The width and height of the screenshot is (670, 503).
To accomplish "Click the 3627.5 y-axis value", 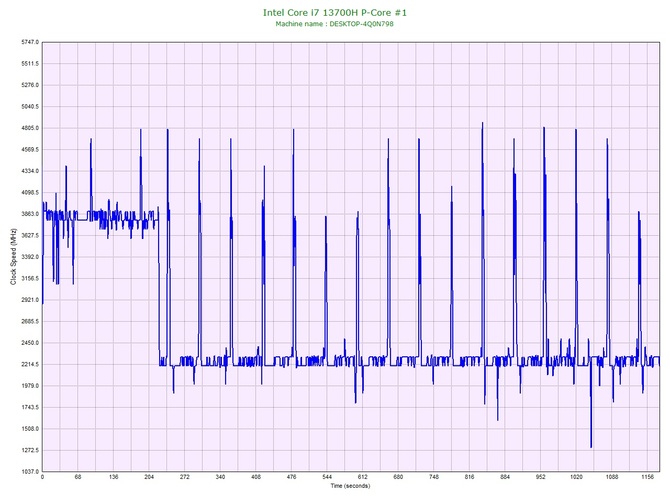I will pos(30,235).
